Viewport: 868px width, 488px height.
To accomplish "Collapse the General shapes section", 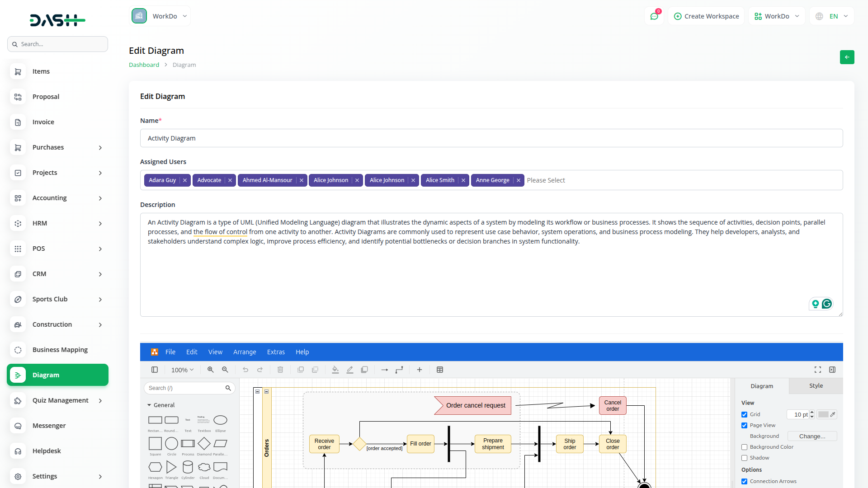I will pos(149,405).
